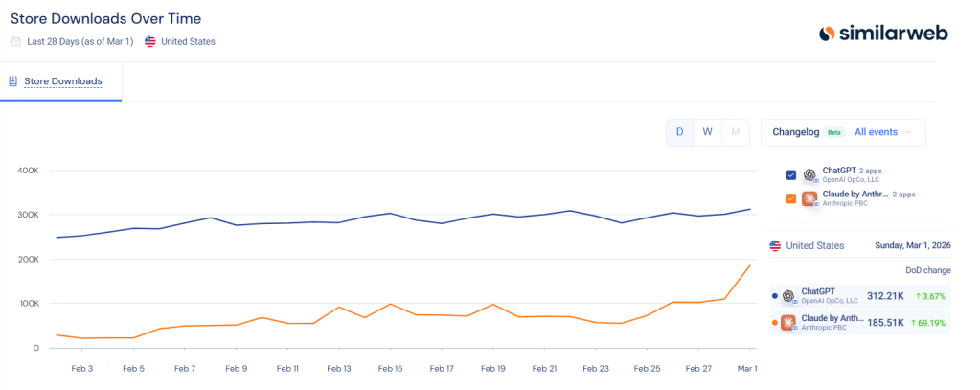Viewport: 980px width, 390px height.
Task: Click the Claude app icon in the legend
Action: [809, 198]
